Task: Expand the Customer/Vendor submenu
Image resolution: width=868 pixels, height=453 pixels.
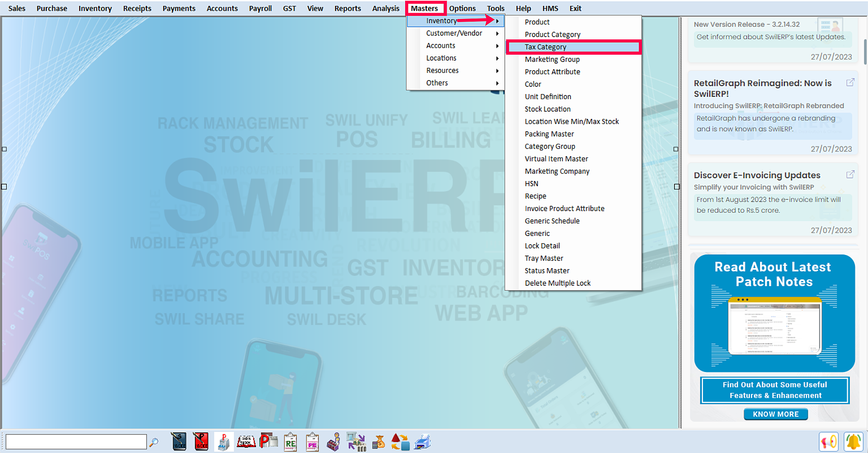Action: click(454, 33)
